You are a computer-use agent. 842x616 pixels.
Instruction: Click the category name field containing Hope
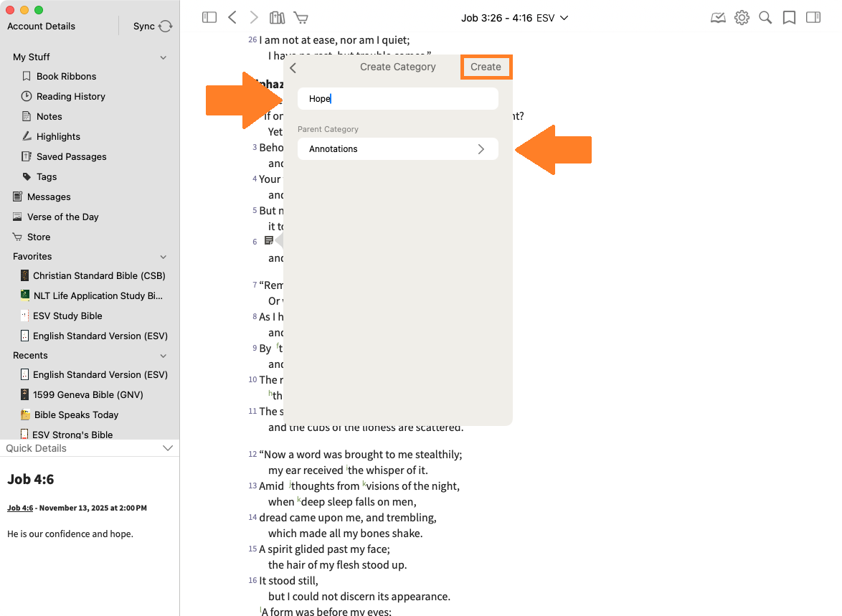click(397, 99)
